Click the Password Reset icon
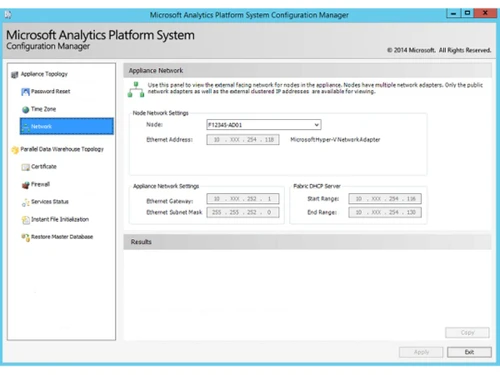This screenshot has height=375, width=500. 25,92
